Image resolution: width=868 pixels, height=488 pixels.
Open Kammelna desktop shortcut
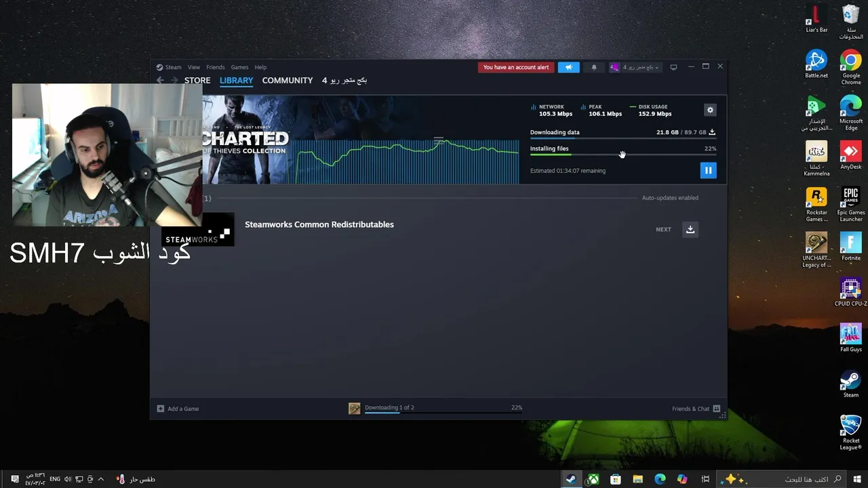(816, 159)
